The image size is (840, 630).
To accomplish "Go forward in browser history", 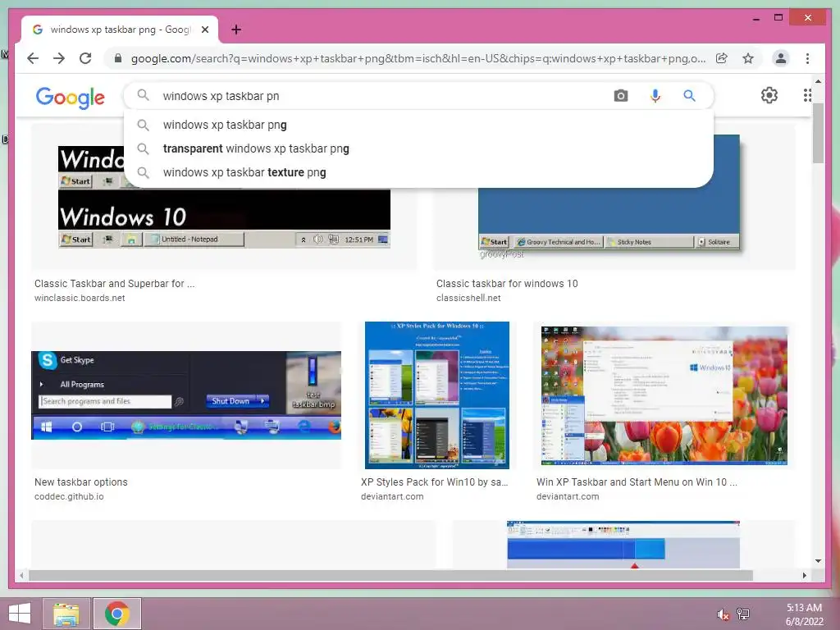I will [59, 58].
